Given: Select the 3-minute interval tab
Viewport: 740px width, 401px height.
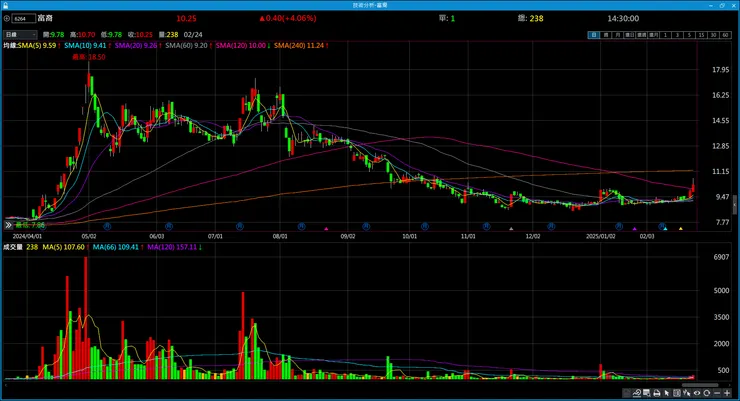Looking at the screenshot, I should point(677,35).
